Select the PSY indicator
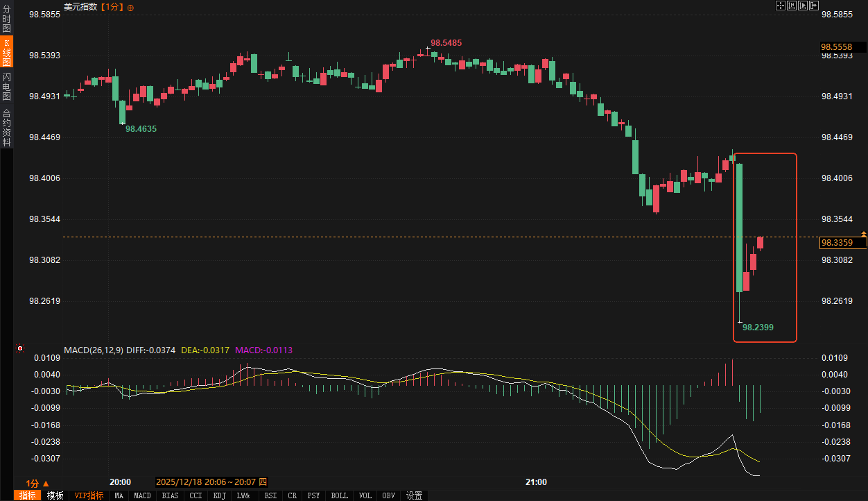868x501 pixels. coord(314,495)
